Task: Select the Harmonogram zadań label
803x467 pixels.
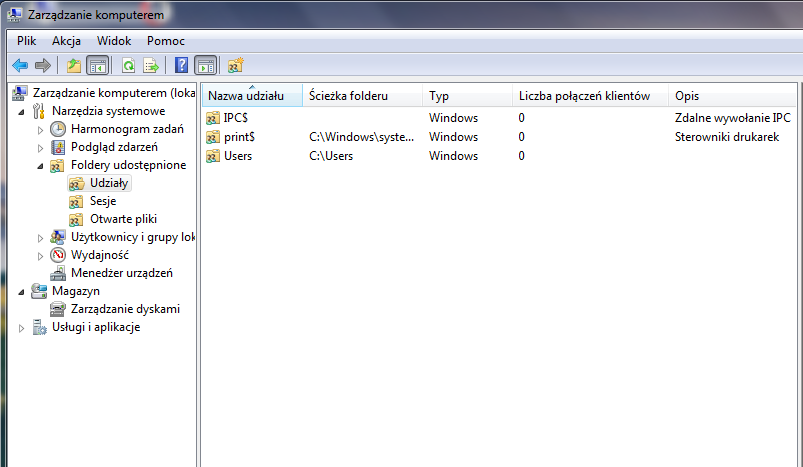Action: [127, 129]
